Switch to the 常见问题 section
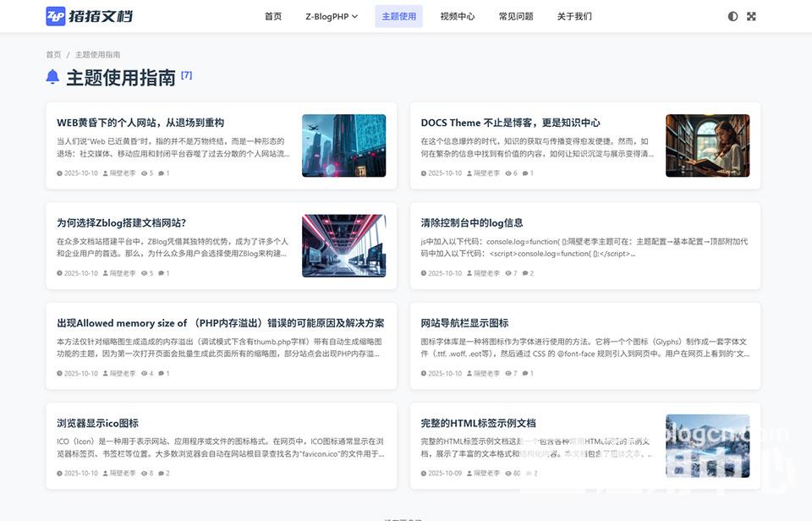 (x=517, y=15)
